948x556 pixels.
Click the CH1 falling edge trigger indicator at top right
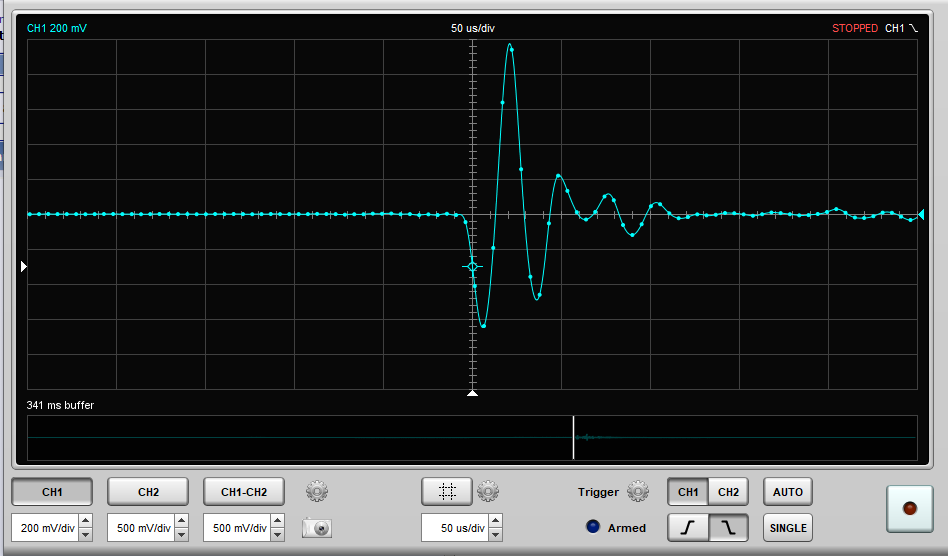pos(901,28)
